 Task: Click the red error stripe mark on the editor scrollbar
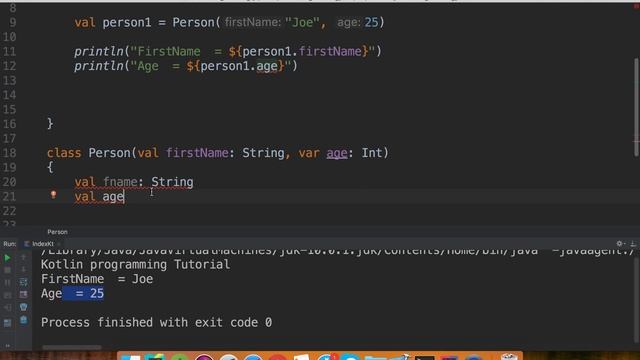click(637, 142)
